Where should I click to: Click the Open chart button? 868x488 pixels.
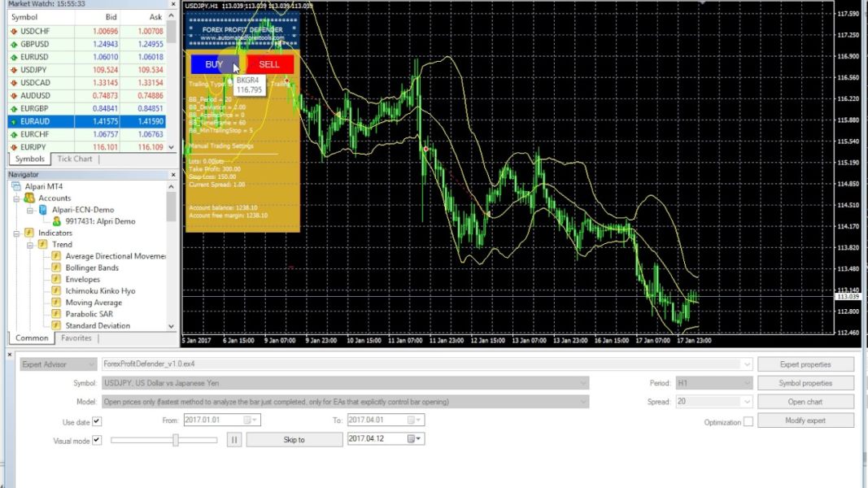(805, 402)
